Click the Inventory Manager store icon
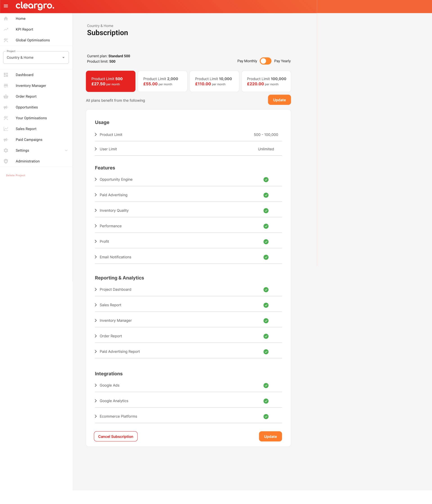Viewport: 432px width, 504px height. click(6, 86)
